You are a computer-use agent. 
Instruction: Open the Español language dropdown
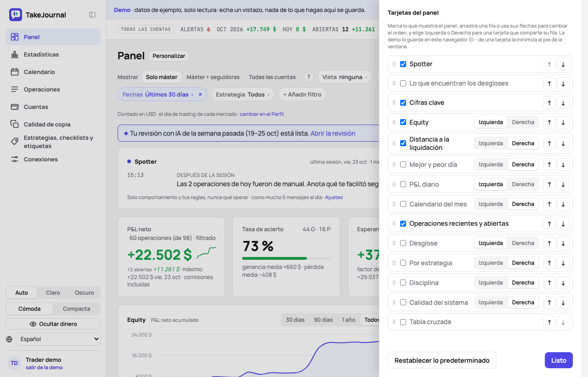pos(58,339)
